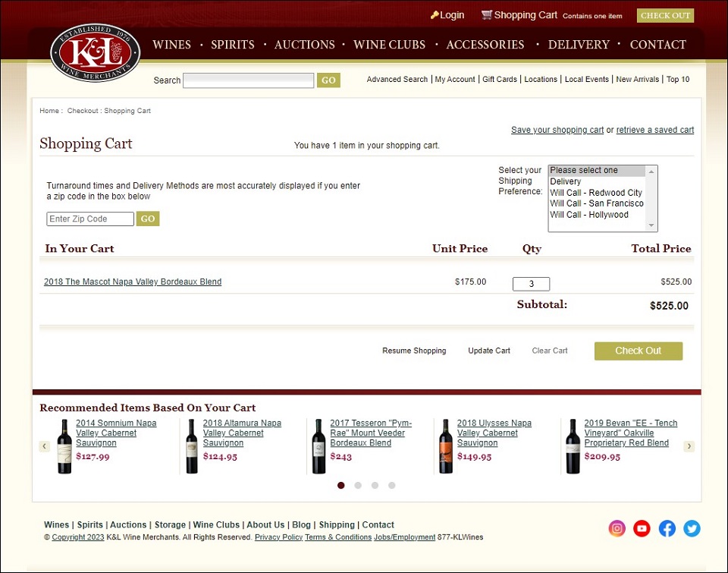Select first carousel page dot
Screen dimensions: 728x573
click(340, 485)
